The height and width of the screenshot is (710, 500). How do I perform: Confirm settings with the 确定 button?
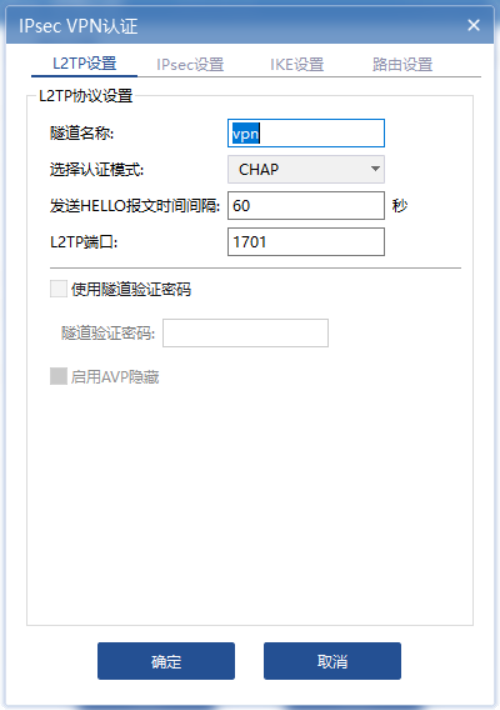pos(166,661)
